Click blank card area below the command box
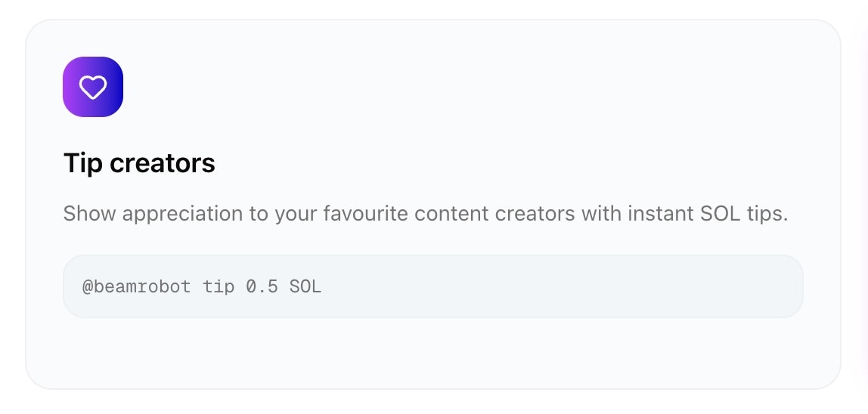 tap(433, 353)
